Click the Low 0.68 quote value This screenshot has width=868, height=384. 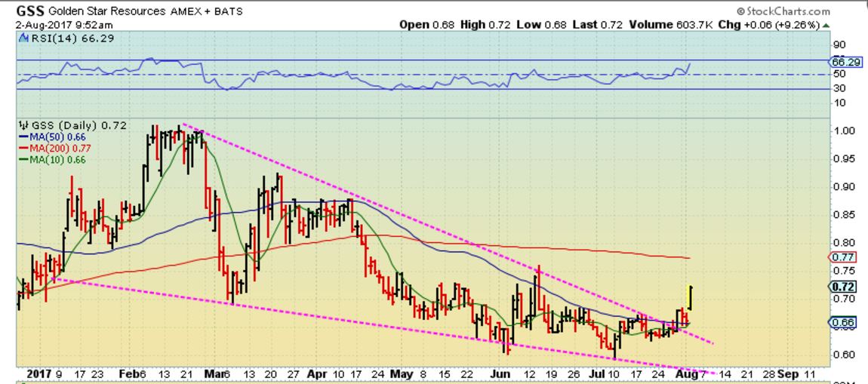pyautogui.click(x=541, y=25)
